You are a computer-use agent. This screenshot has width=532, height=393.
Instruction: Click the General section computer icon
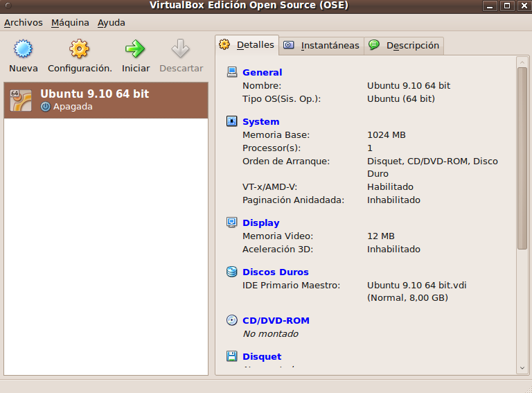click(232, 72)
